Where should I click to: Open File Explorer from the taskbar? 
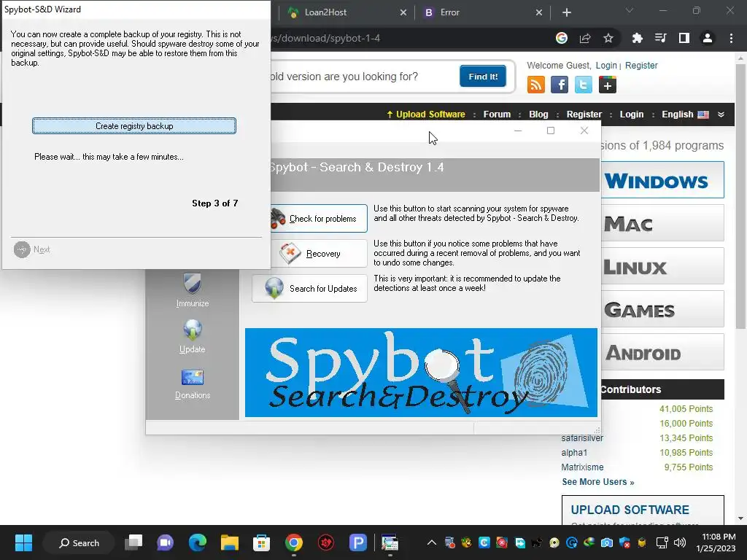(229, 542)
